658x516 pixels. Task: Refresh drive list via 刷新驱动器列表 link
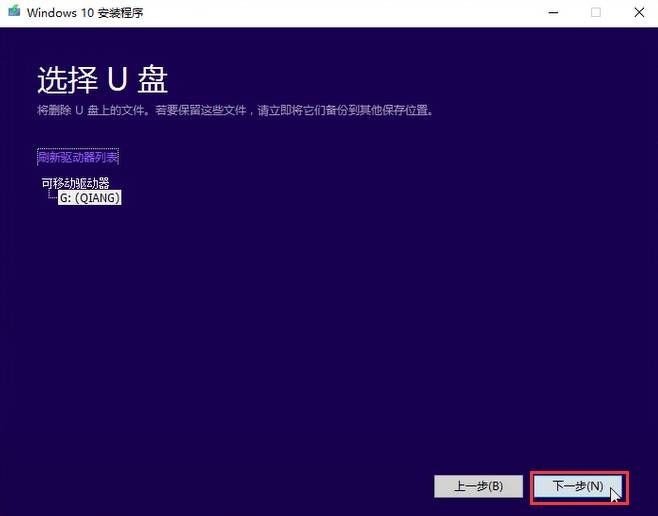78,157
